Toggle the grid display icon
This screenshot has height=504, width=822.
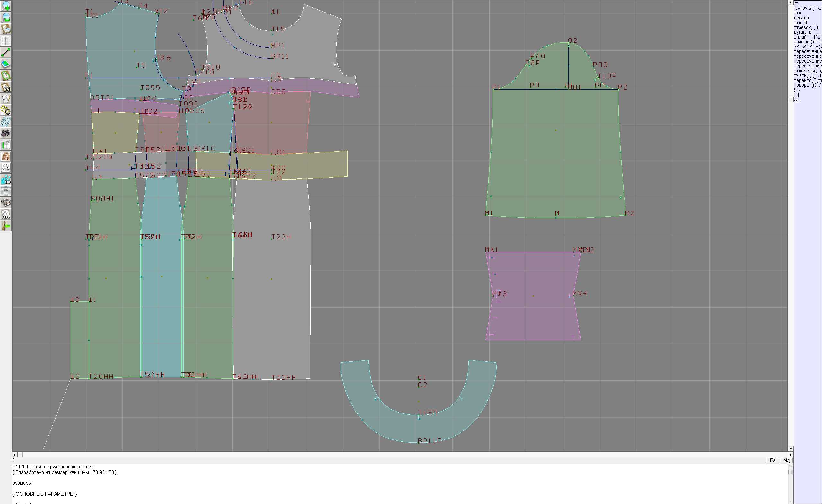point(6,41)
